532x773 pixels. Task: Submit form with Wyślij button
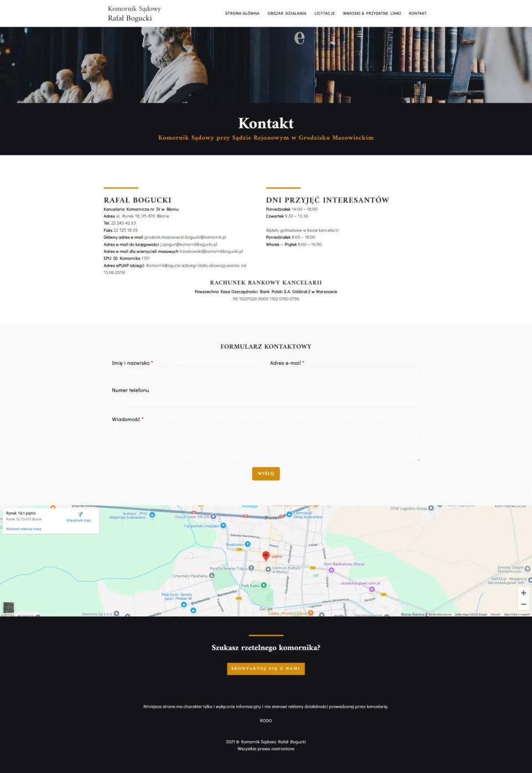(266, 474)
